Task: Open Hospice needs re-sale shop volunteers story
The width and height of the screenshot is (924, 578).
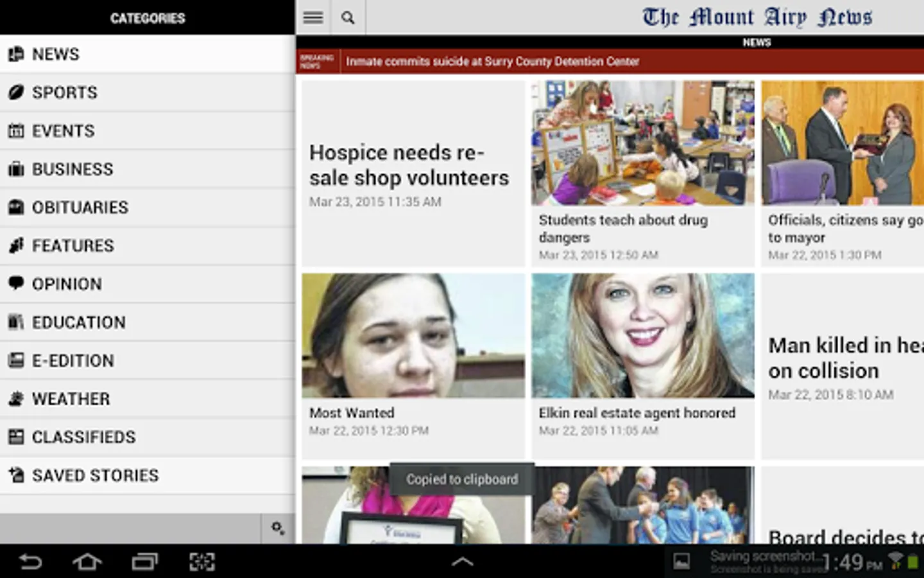Action: pos(409,165)
